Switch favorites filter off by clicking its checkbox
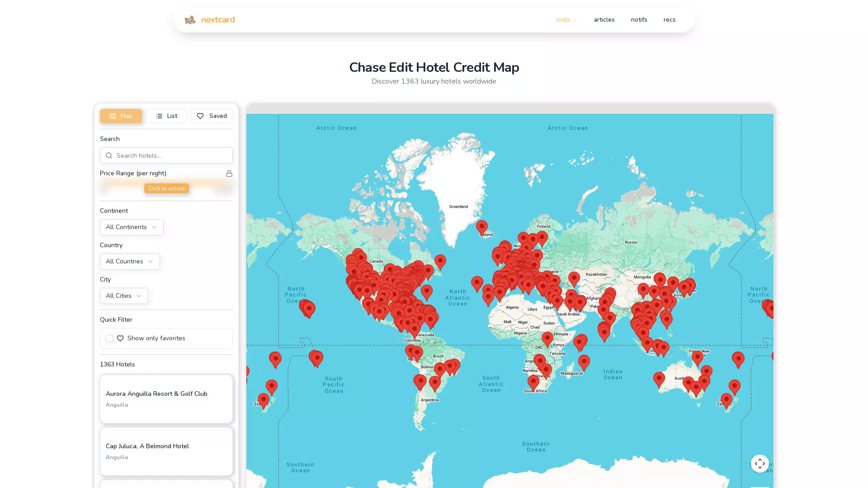Screen dimensions: 868x488 109,338
